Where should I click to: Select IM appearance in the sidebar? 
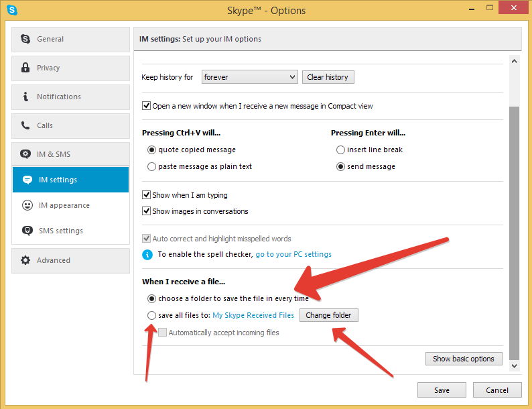pos(70,205)
